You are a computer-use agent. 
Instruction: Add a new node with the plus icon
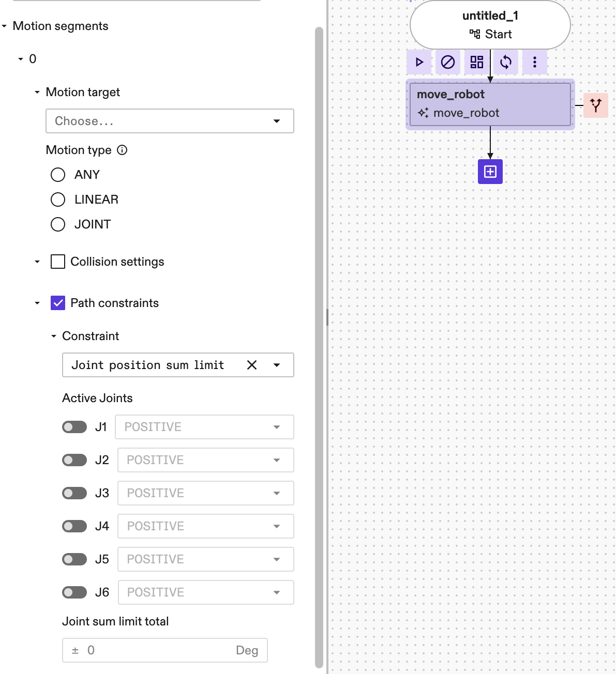pos(490,171)
